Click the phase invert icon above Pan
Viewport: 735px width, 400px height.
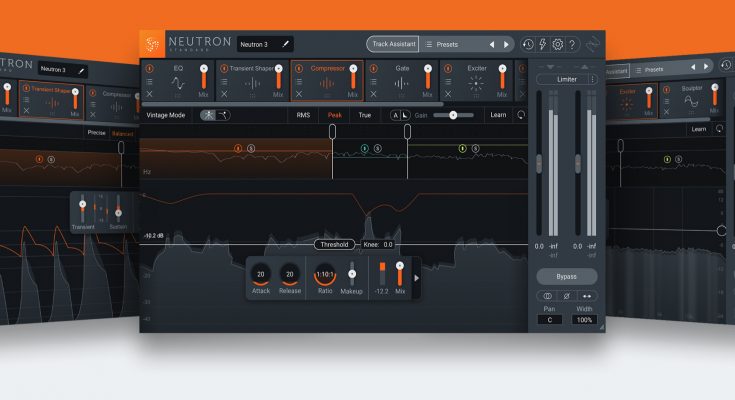tap(566, 296)
